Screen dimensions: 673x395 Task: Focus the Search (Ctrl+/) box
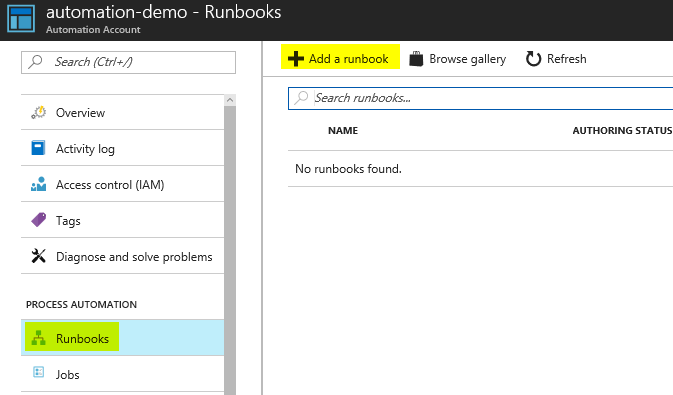[128, 62]
